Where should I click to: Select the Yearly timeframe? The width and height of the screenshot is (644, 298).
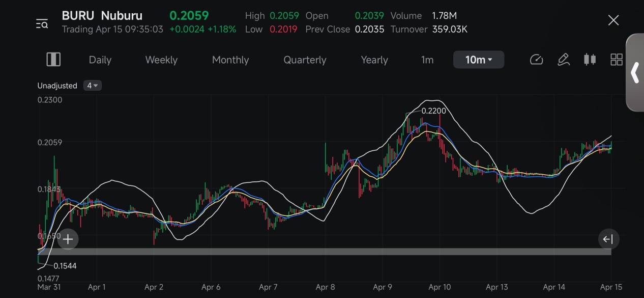pyautogui.click(x=374, y=60)
